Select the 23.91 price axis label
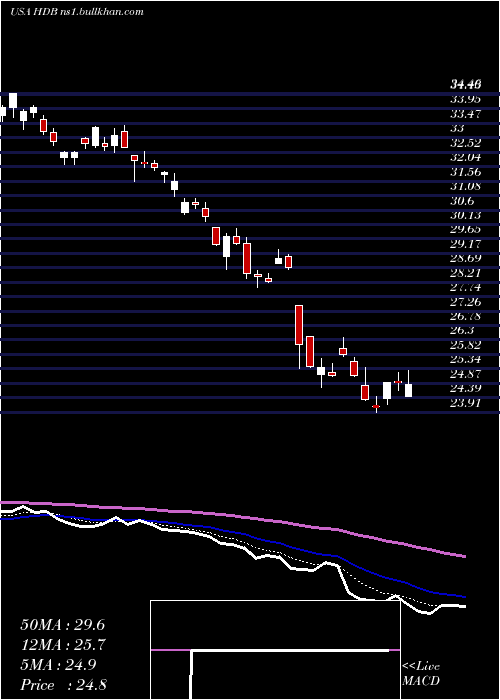This screenshot has height=700, width=500. tap(465, 403)
